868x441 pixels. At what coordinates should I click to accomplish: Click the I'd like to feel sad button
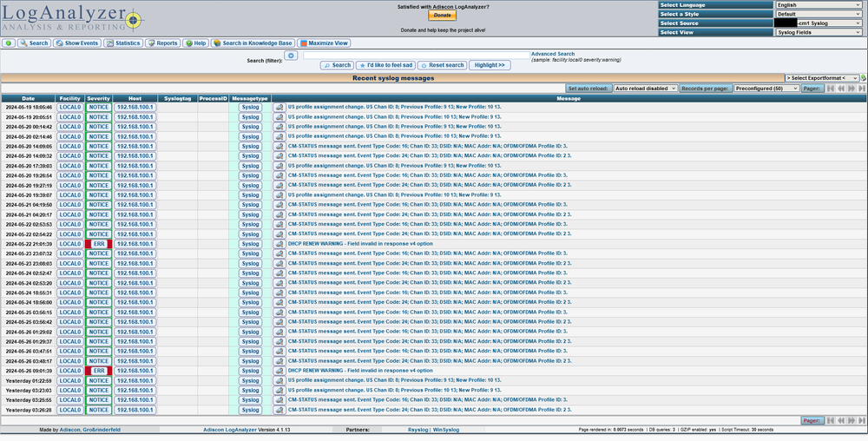tap(385, 65)
